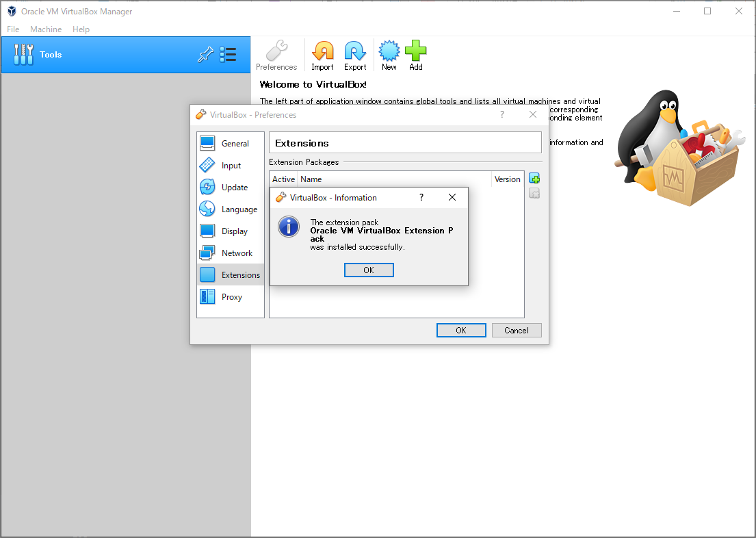This screenshot has height=538, width=756.
Task: Close the VirtualBox Information dialog
Action: pyautogui.click(x=452, y=197)
